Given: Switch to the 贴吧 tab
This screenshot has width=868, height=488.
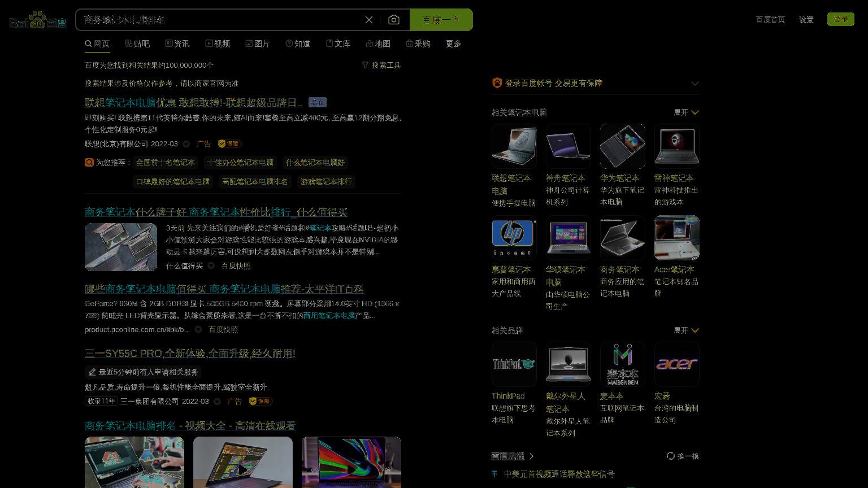Looking at the screenshot, I should pyautogui.click(x=137, y=43).
